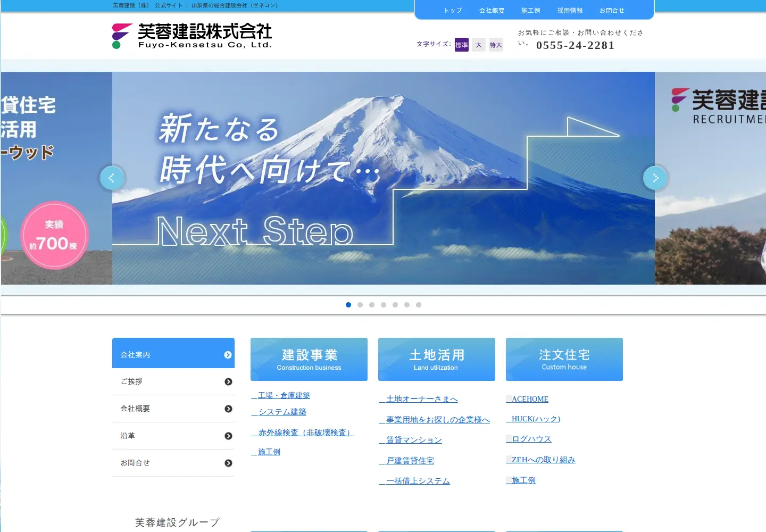This screenshot has height=532, width=766.
Task: Open 土地オーナーさまへ link
Action: [x=419, y=399]
